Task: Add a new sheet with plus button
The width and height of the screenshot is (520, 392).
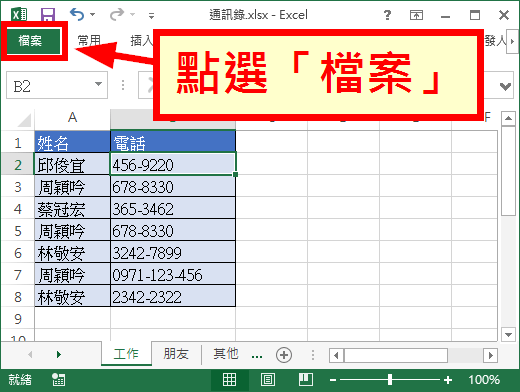Action: 284,355
